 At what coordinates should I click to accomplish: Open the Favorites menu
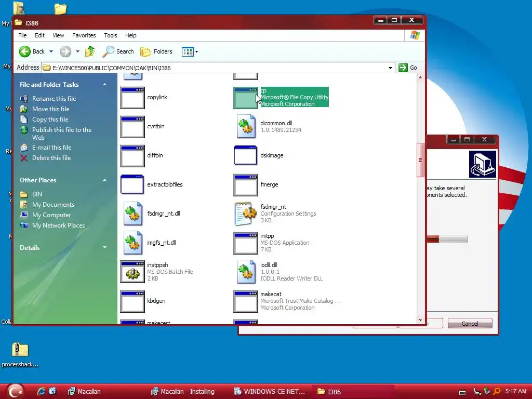click(84, 35)
